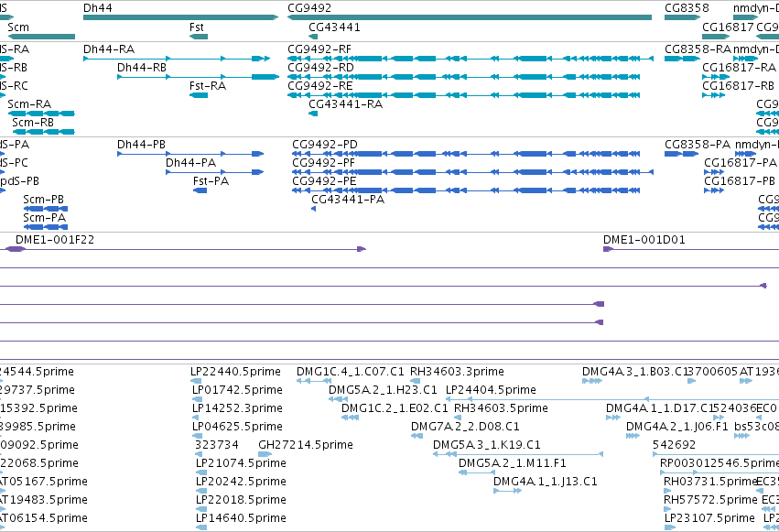Click the DMG4A.1_1.D17.C1 feature
Viewport: 779px width, 532px height.
tap(613, 418)
